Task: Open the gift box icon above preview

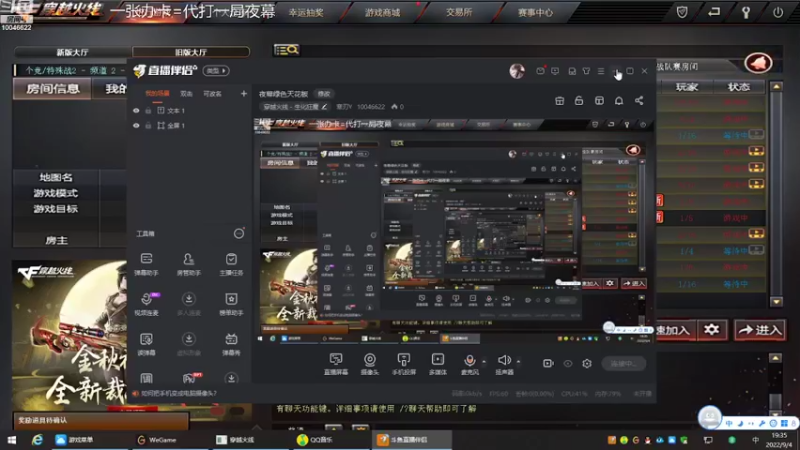Action: [560, 101]
